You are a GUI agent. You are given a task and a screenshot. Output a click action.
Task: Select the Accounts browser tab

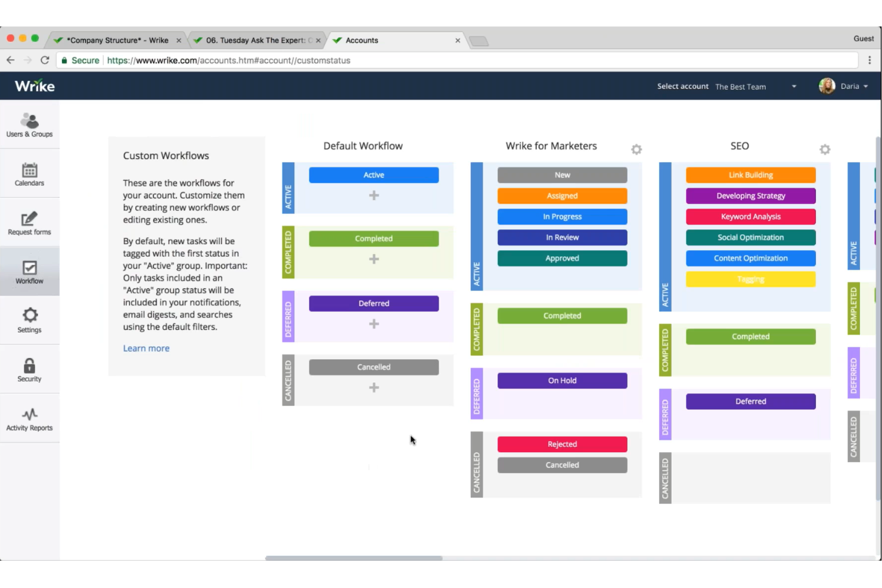click(x=396, y=41)
